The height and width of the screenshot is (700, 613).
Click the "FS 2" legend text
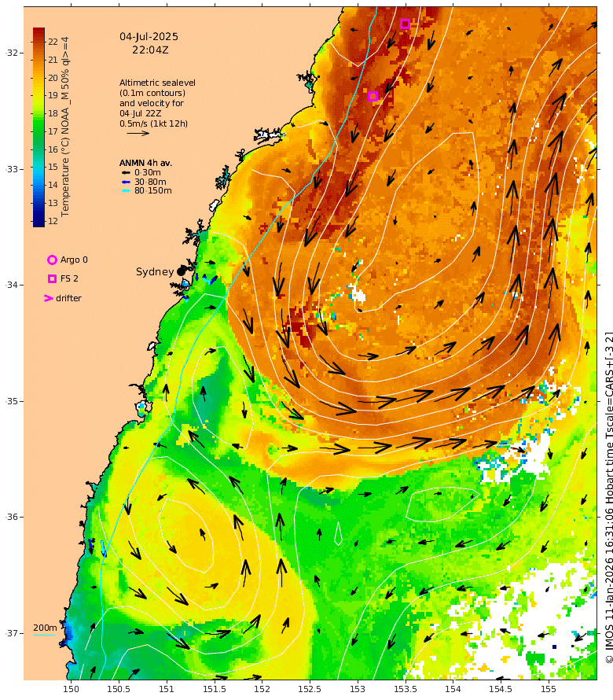[x=69, y=278]
